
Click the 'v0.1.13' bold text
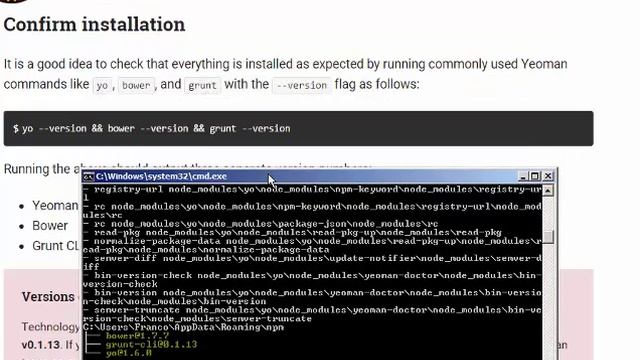coord(41,345)
